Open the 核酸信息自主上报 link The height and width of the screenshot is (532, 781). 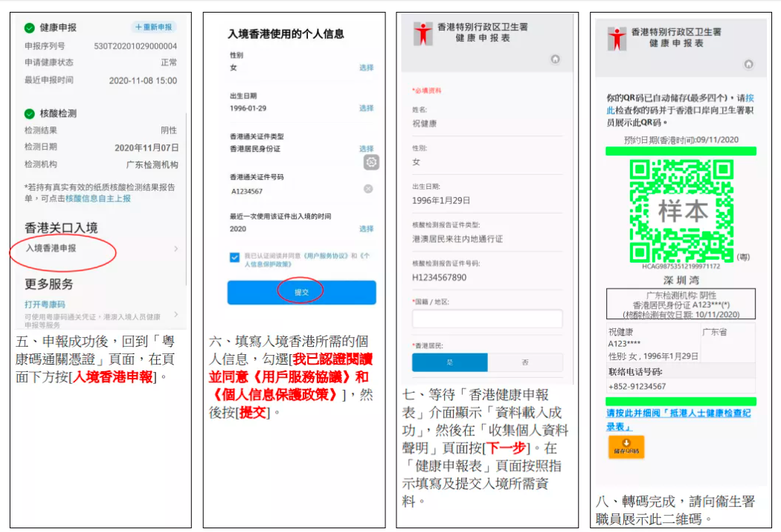coord(98,198)
